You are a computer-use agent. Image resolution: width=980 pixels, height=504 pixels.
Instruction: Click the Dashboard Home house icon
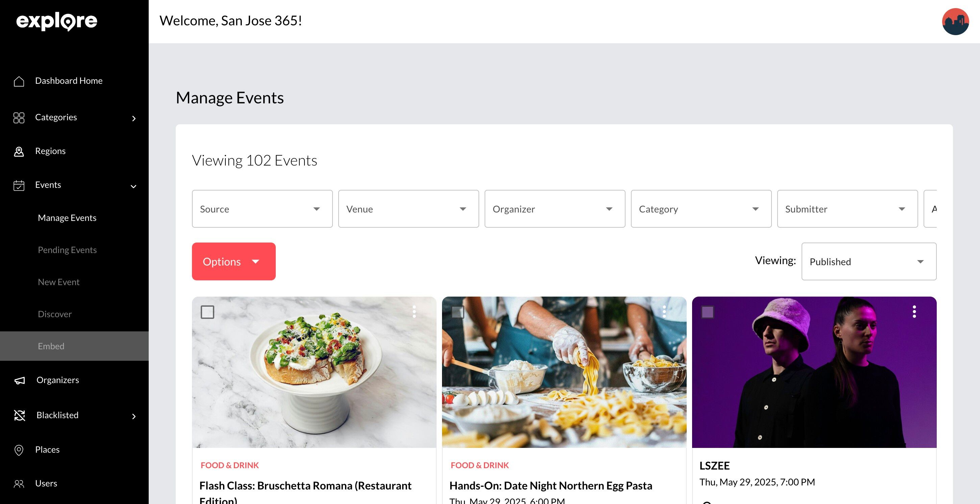19,81
